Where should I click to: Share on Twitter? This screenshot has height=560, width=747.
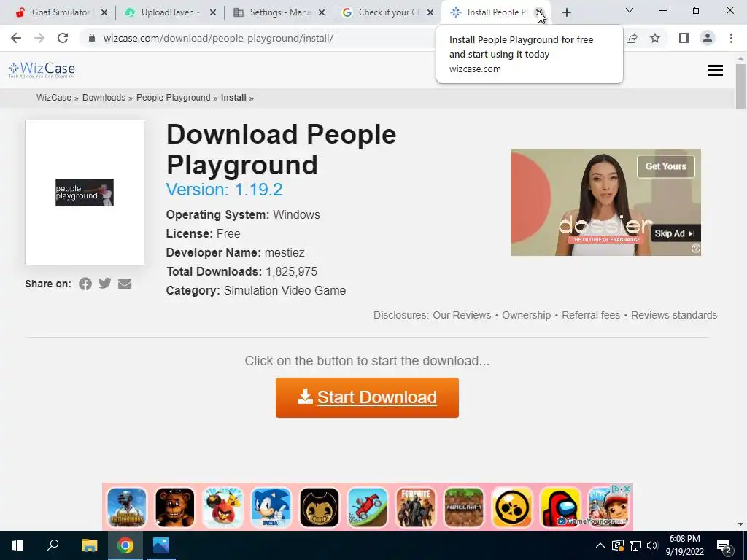click(x=105, y=284)
